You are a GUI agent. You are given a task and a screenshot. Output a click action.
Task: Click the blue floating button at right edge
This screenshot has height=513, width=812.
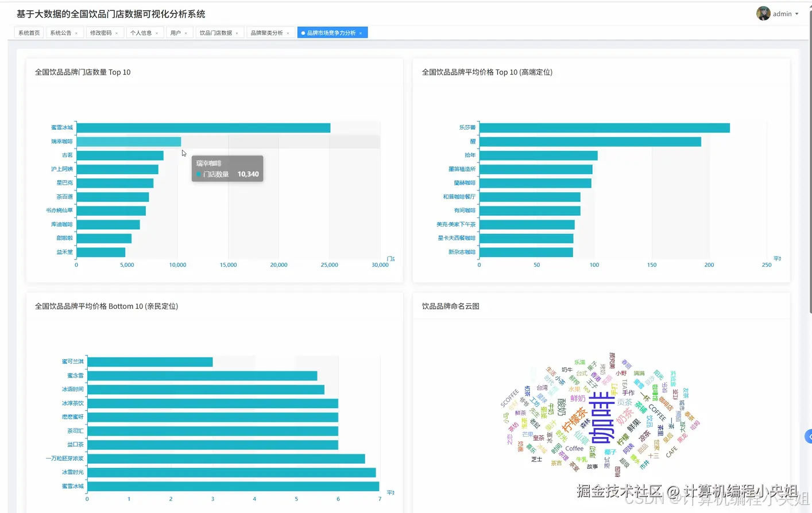click(808, 437)
